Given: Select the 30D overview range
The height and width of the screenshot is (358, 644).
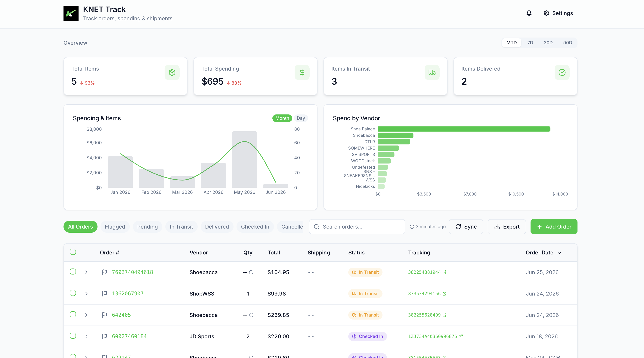Looking at the screenshot, I should point(548,43).
